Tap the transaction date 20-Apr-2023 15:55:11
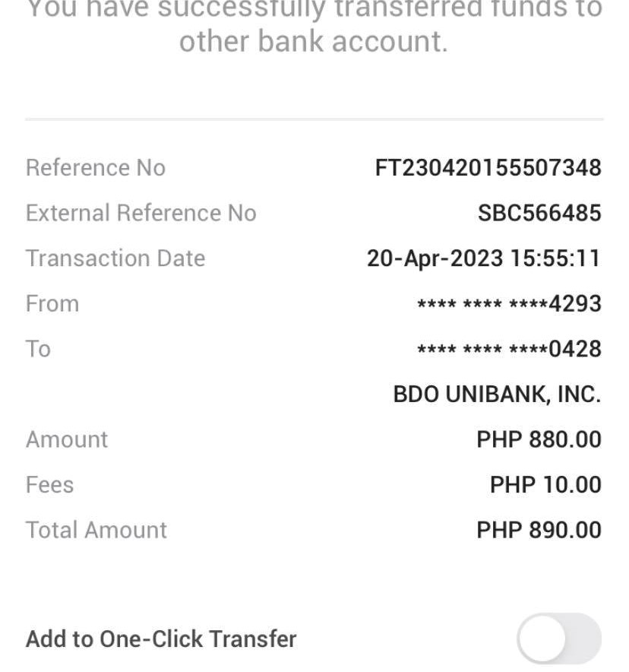 tap(483, 258)
